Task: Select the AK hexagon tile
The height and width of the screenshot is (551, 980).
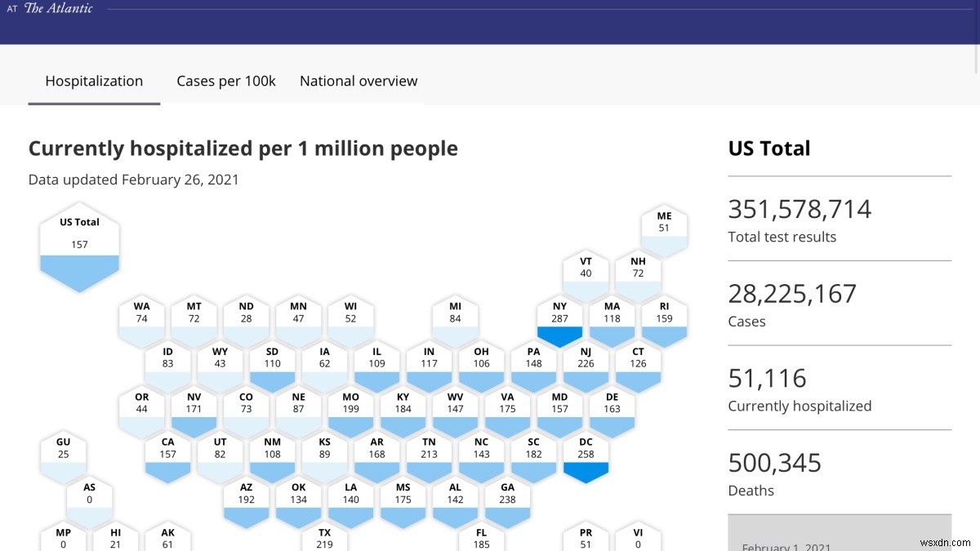Action: (x=167, y=537)
